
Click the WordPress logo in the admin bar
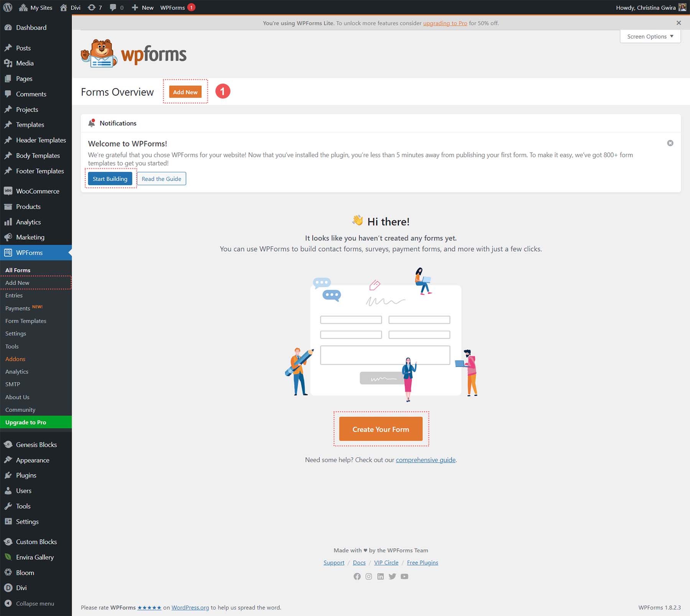[7, 7]
